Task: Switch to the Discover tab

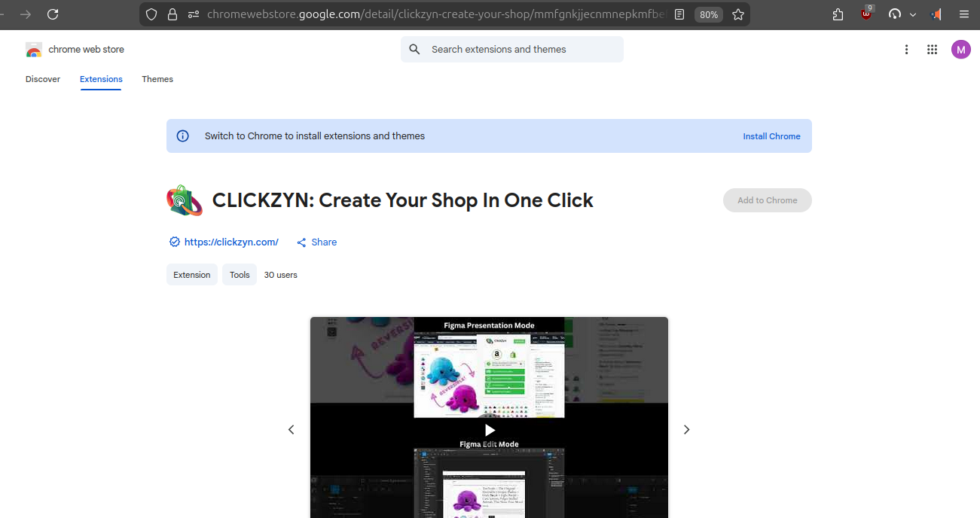Action: coord(43,79)
